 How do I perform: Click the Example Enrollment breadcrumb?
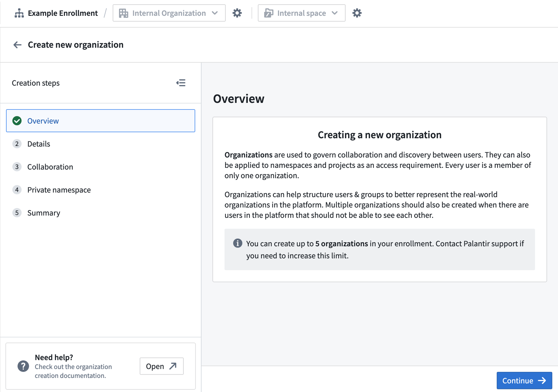tap(63, 13)
